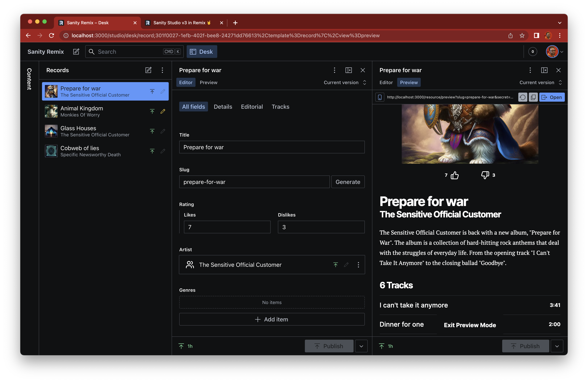Click the thumbs up like icon in preview
Viewport: 588px width, 382px height.
coord(454,175)
